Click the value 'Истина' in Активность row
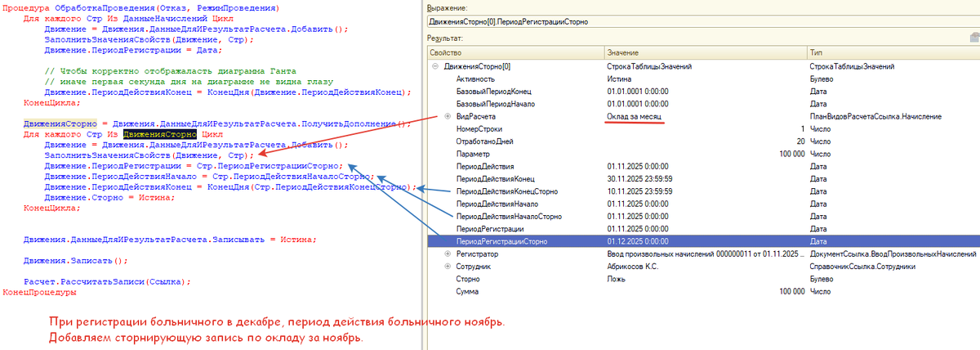Viewport: 980px width, 350px height. [620, 79]
